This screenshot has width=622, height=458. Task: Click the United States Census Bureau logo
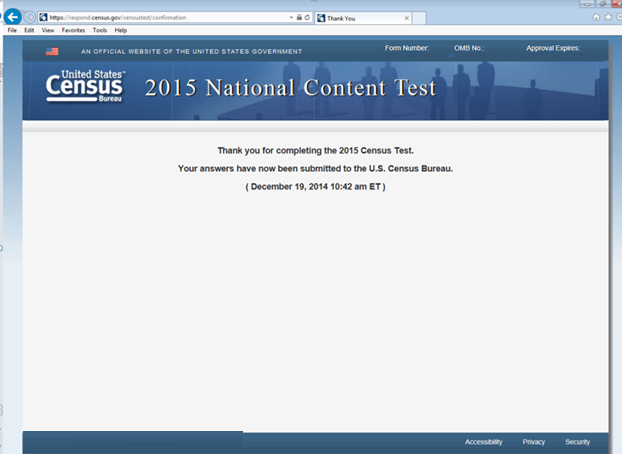(85, 86)
